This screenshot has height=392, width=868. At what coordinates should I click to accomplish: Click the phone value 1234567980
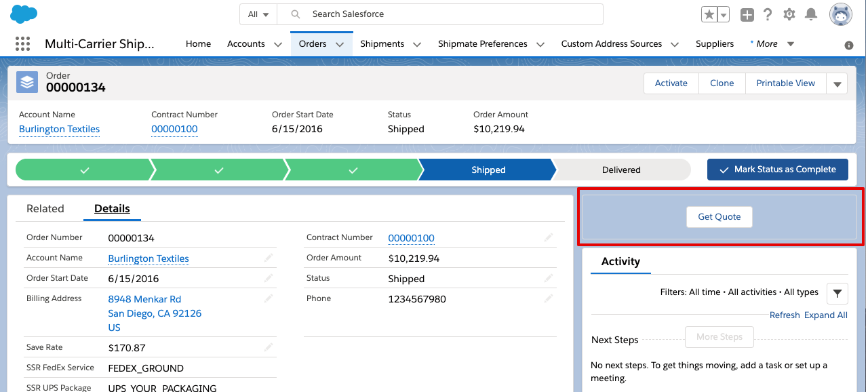click(417, 299)
